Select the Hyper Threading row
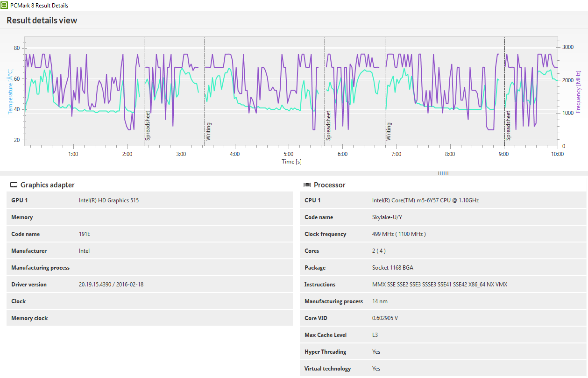This screenshot has width=588, height=378. tap(443, 352)
